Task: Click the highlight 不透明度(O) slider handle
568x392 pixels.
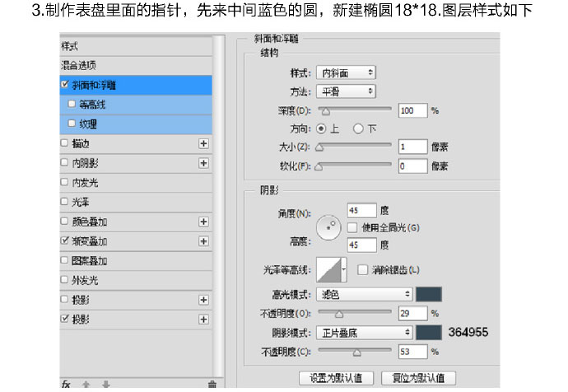Action: click(x=338, y=314)
